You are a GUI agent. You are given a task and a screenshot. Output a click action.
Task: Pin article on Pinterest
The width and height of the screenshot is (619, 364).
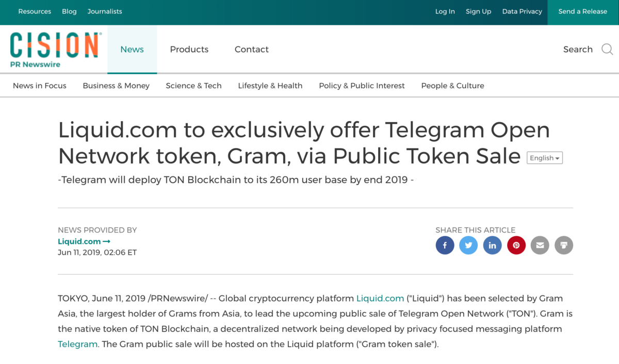pos(516,245)
